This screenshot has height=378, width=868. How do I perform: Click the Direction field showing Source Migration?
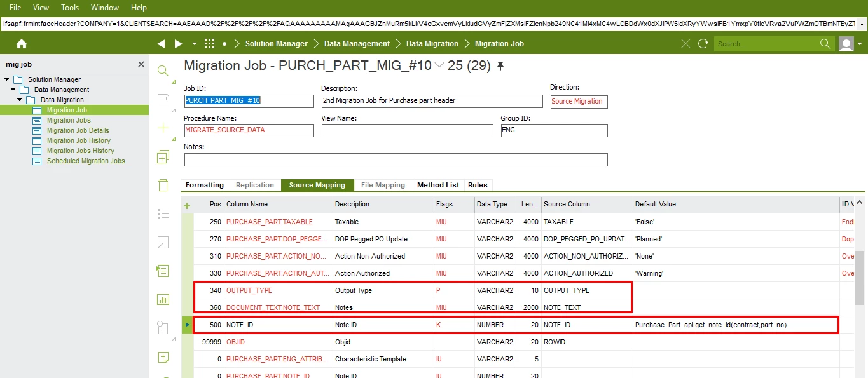[579, 102]
